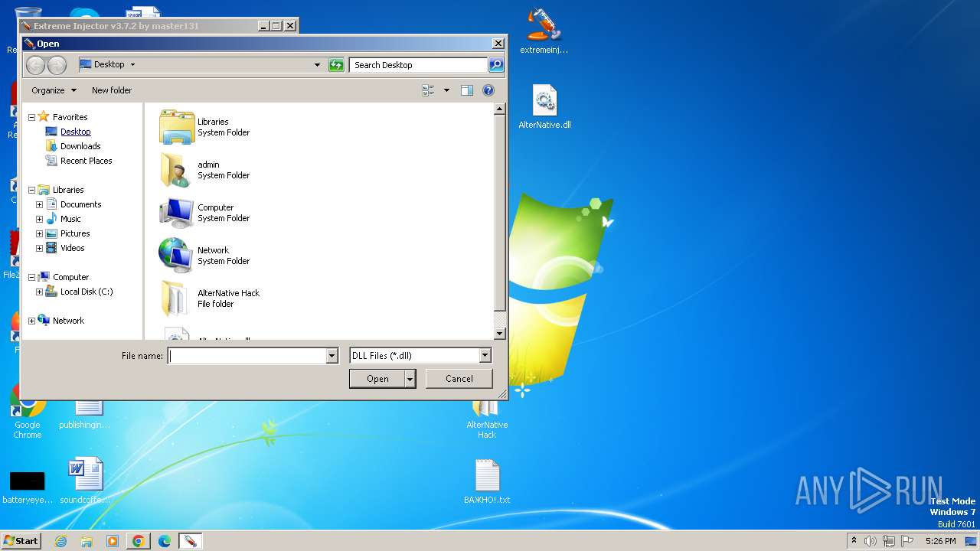Show the preview pane
This screenshot has width=980, height=551.
467,90
